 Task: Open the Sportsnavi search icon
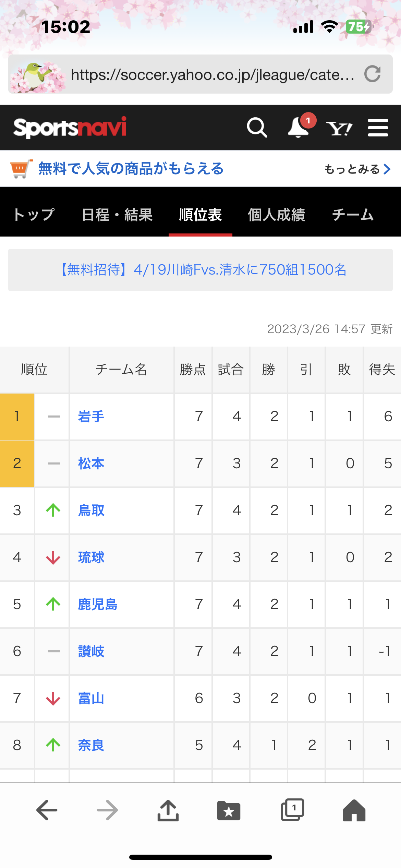257,128
